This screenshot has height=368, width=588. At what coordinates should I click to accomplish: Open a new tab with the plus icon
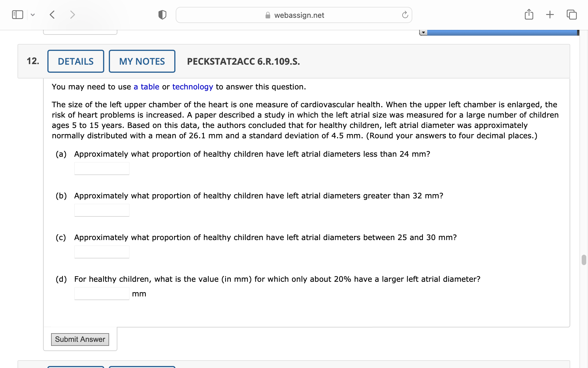click(x=550, y=14)
